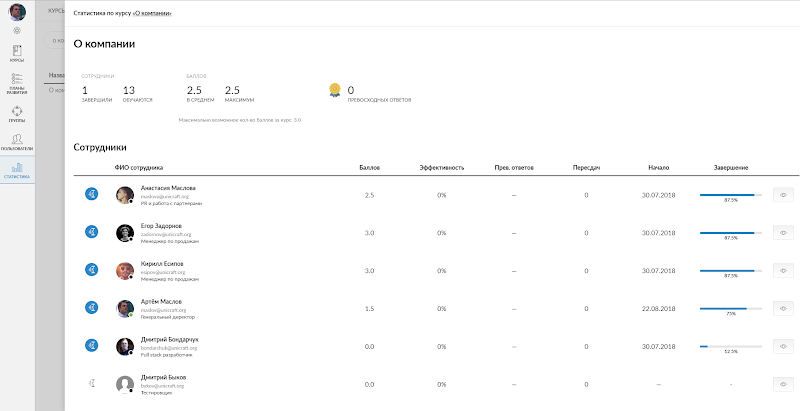Sort table by Баллов column header
This screenshot has width=800, height=411.
[369, 167]
